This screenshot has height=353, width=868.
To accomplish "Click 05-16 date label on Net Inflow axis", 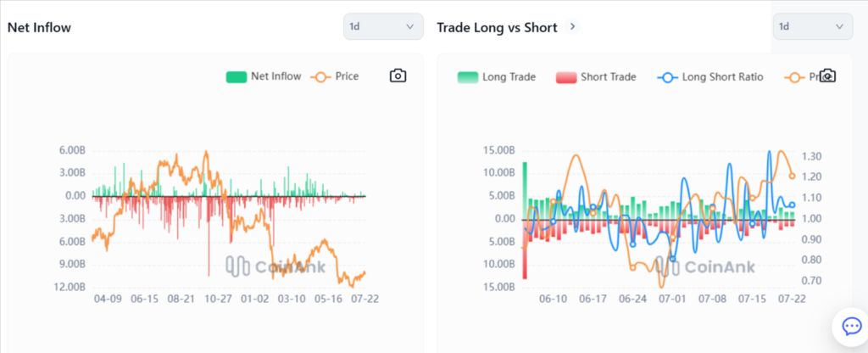I will (x=328, y=299).
